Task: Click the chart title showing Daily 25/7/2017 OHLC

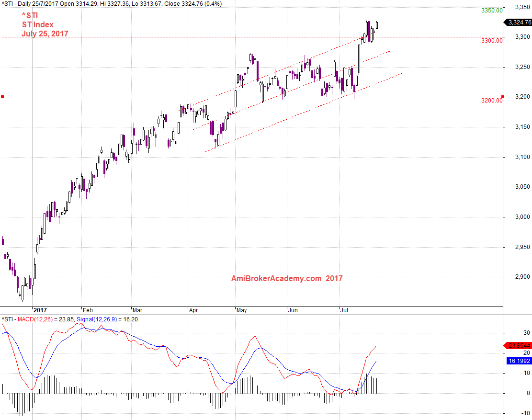Action: pos(112,4)
